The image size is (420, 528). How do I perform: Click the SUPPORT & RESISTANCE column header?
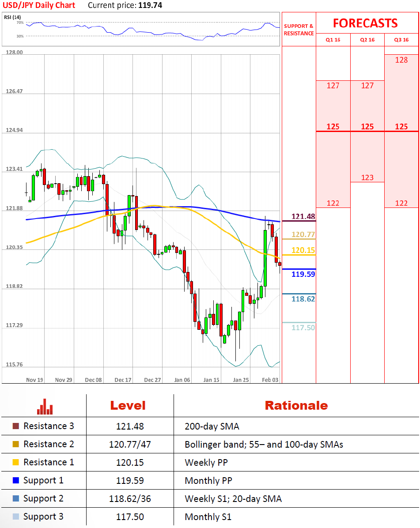coord(299,30)
